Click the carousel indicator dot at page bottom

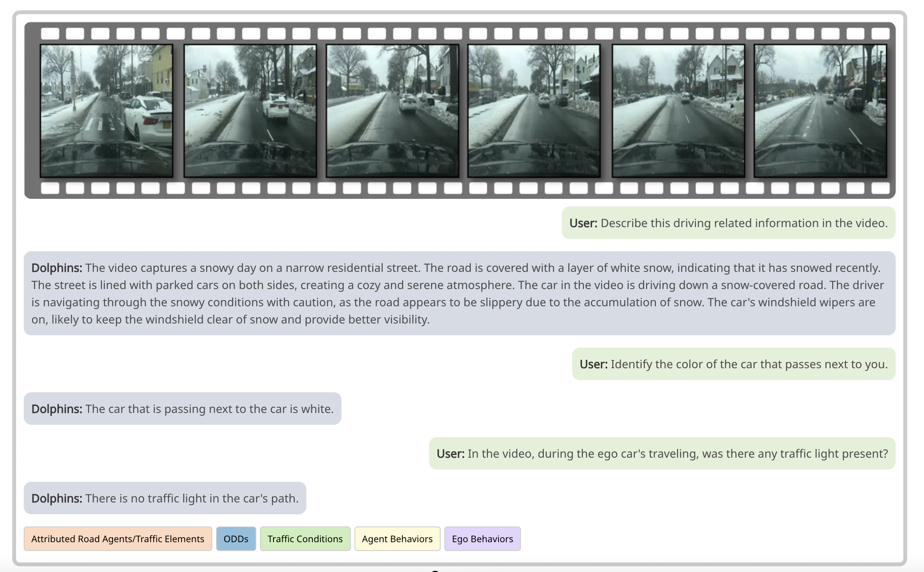pyautogui.click(x=435, y=571)
